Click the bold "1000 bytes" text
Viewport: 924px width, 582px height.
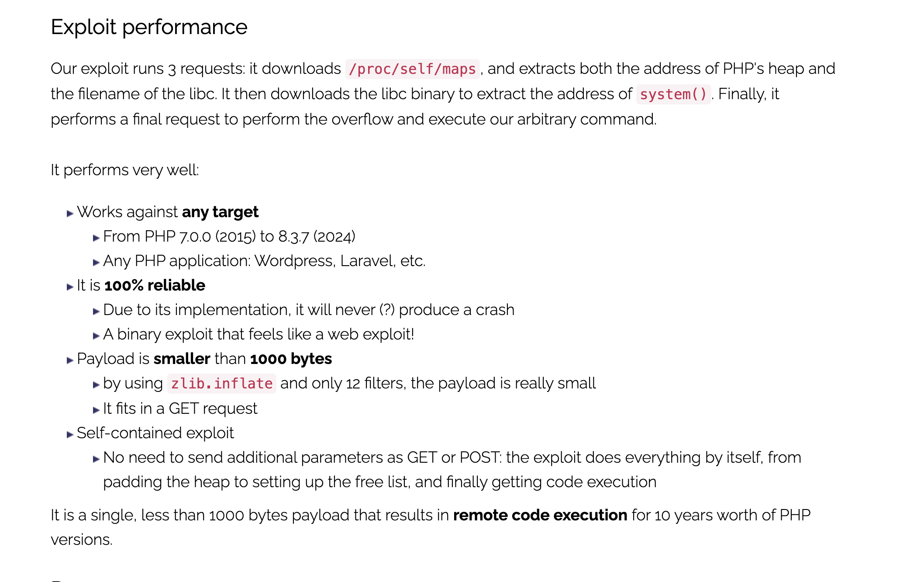291,359
